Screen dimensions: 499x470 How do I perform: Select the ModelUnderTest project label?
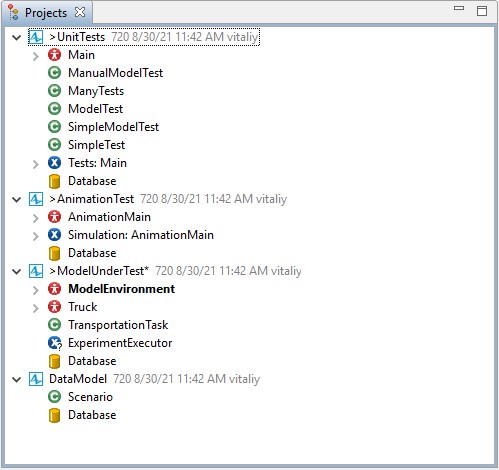99,271
